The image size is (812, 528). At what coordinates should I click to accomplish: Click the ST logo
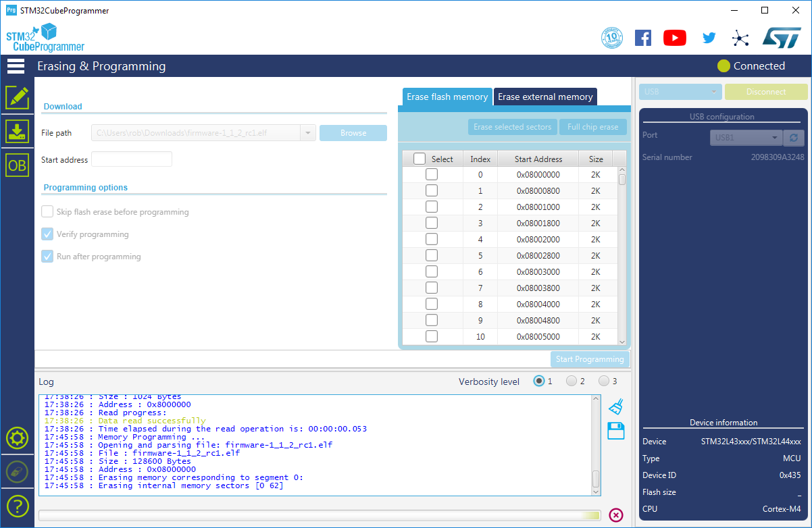tap(782, 38)
